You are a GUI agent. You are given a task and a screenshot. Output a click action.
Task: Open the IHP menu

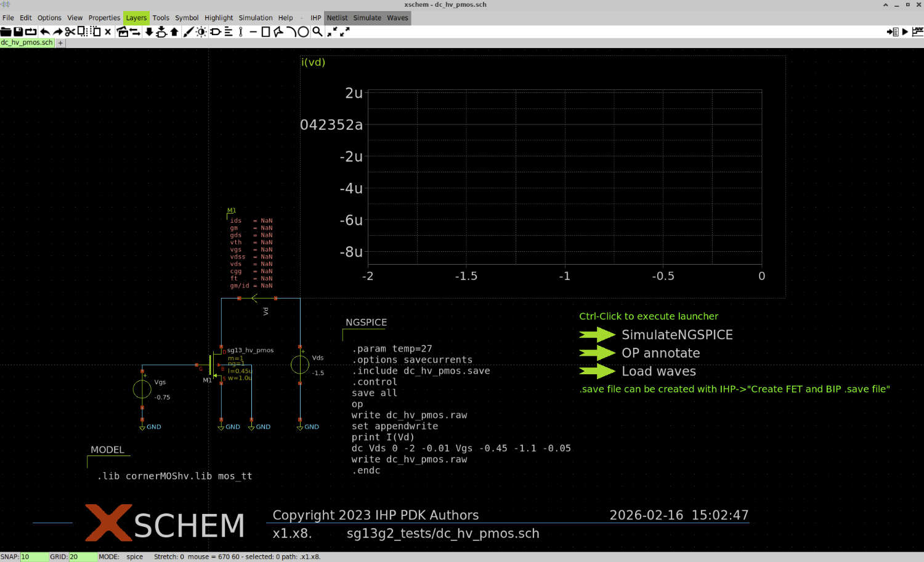pos(315,18)
